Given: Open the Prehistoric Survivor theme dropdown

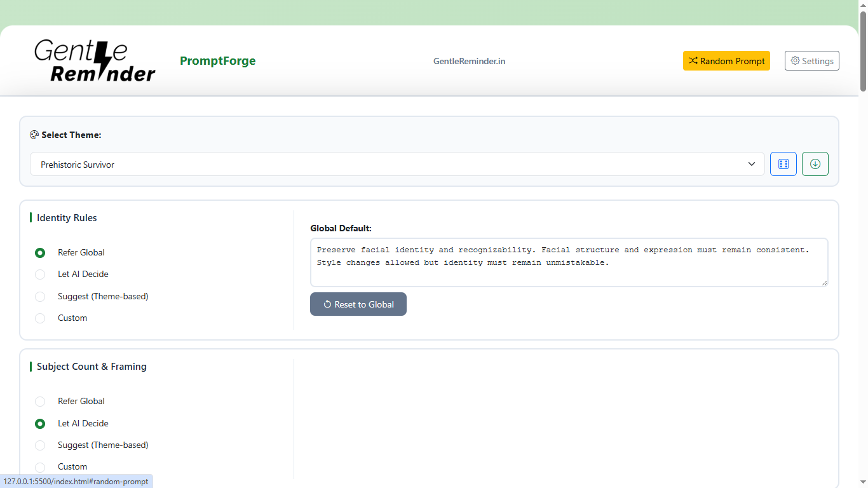Looking at the screenshot, I should [x=394, y=164].
